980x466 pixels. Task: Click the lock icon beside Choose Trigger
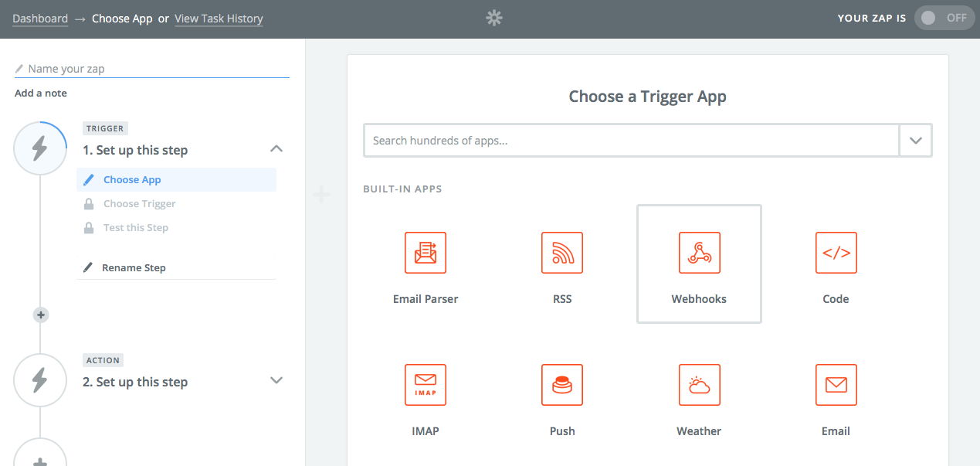pyautogui.click(x=89, y=203)
